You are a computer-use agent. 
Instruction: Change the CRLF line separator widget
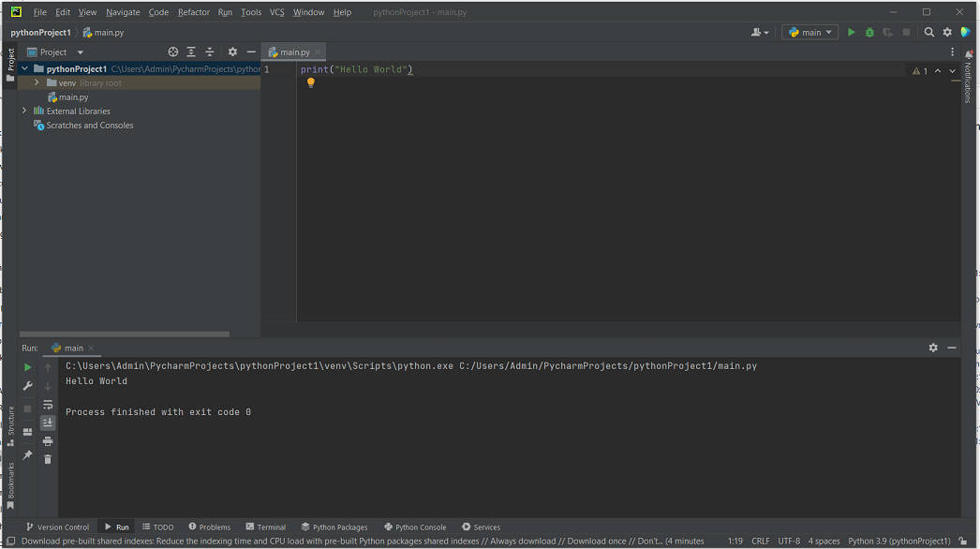(761, 541)
